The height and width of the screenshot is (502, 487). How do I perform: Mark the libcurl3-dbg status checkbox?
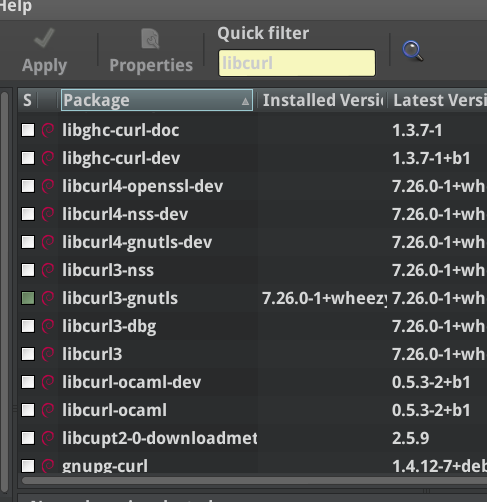click(28, 326)
